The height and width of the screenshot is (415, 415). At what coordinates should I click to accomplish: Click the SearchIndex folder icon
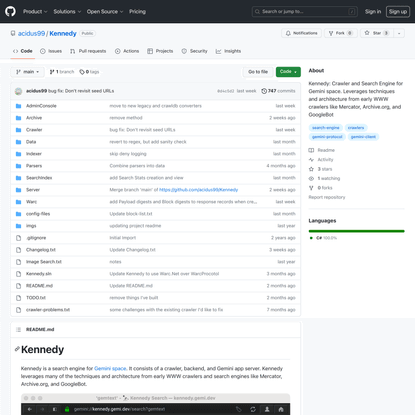pyautogui.click(x=19, y=178)
